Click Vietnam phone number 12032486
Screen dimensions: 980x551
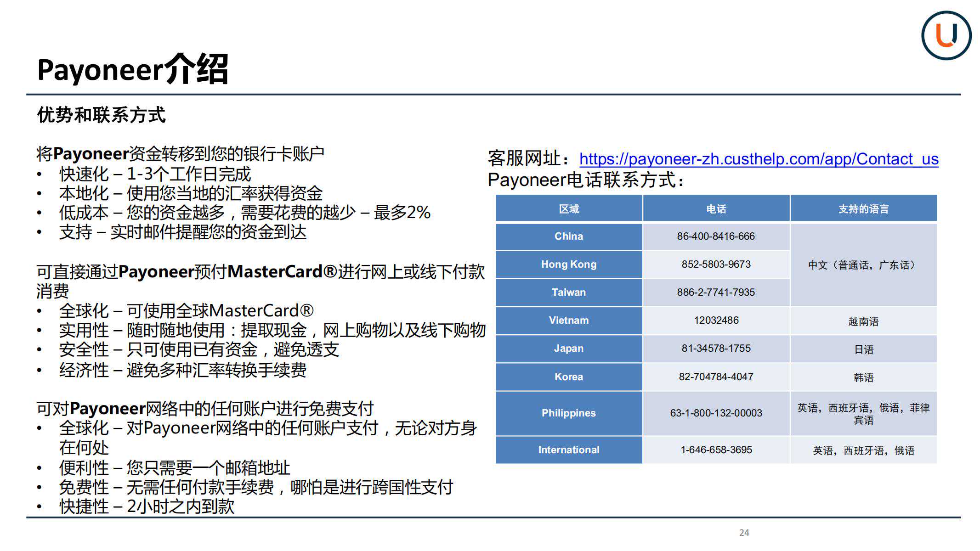(716, 320)
